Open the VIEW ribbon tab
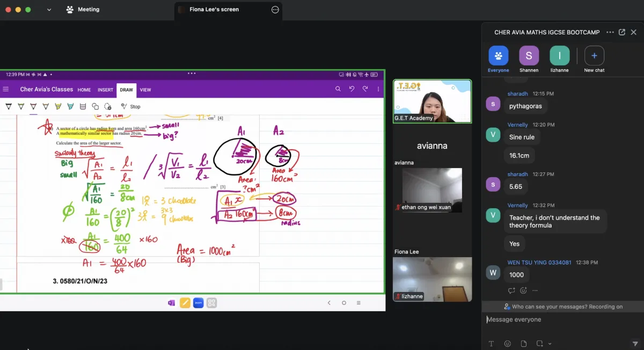 (x=145, y=90)
